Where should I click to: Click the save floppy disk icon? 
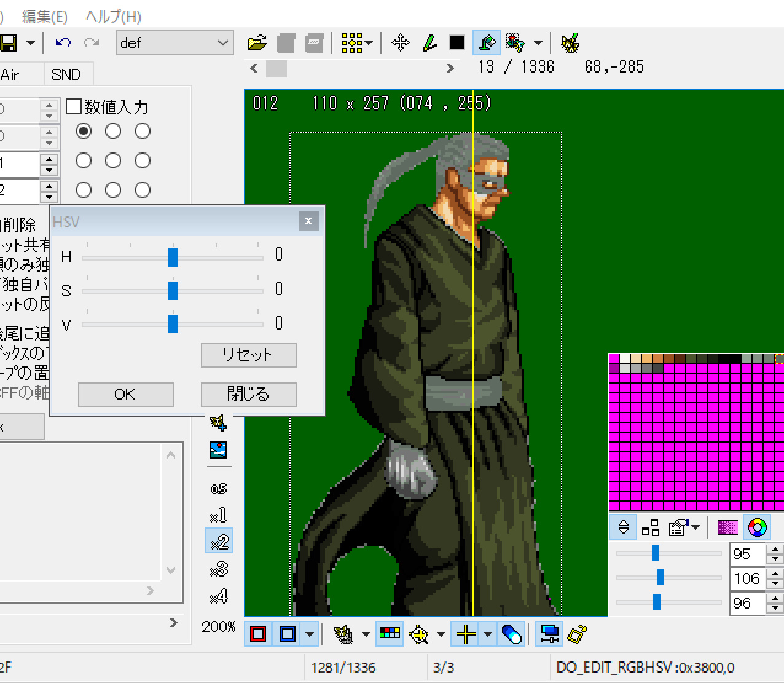(7, 43)
